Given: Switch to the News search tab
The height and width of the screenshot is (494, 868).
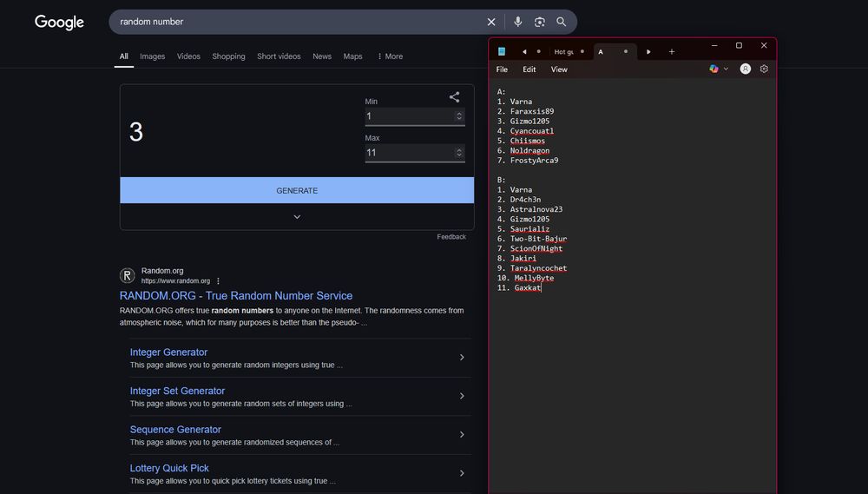Looking at the screenshot, I should coord(322,56).
